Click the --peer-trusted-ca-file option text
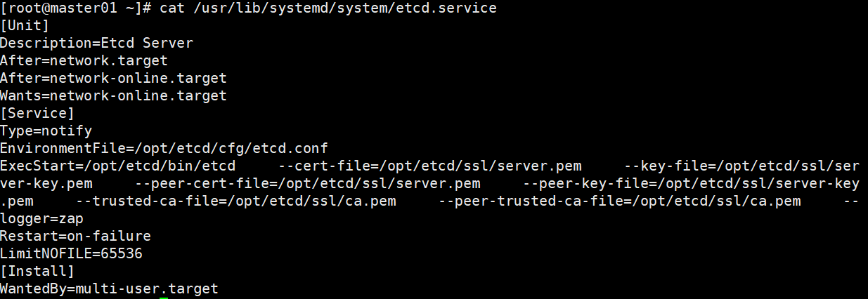Screen dimensions: 868x299 coord(619,201)
